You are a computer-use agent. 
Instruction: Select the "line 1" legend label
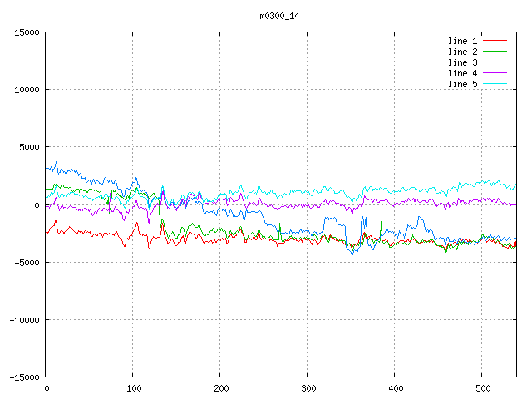(462, 41)
